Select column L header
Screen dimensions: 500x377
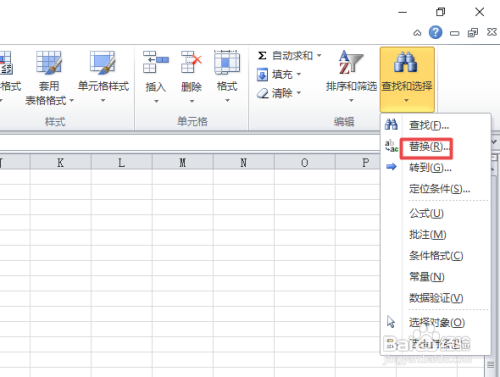pyautogui.click(x=121, y=163)
